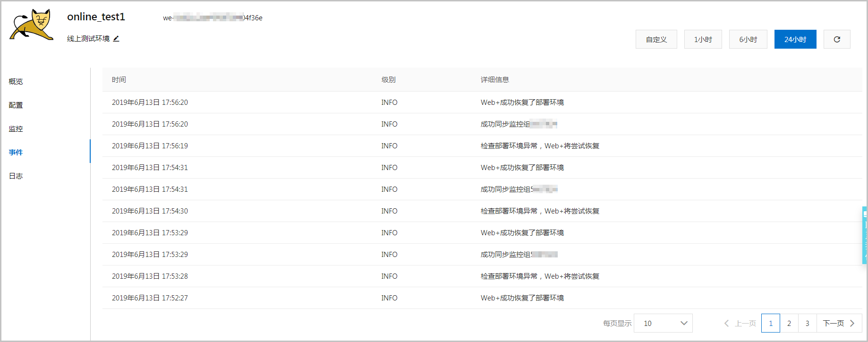The image size is (868, 342).
Task: Go to page 2
Action: 789,323
